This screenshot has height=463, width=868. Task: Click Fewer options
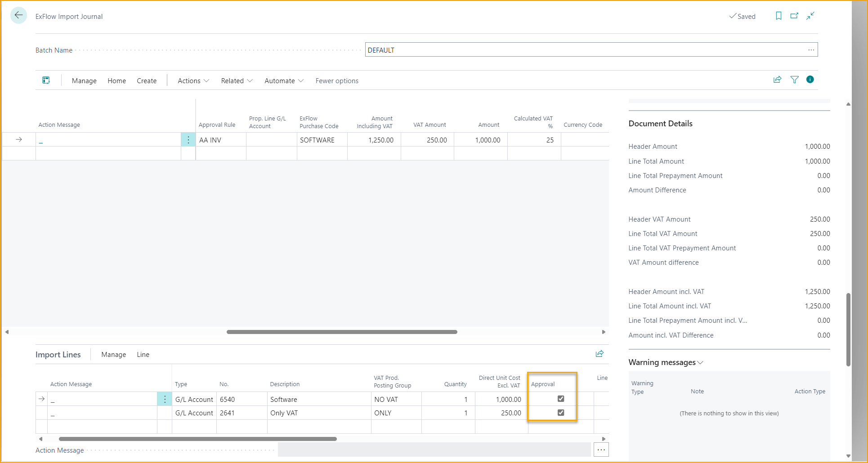tap(337, 81)
